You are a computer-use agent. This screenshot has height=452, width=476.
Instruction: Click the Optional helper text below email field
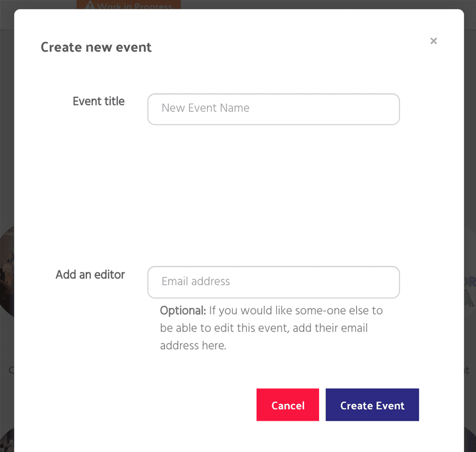point(272,328)
